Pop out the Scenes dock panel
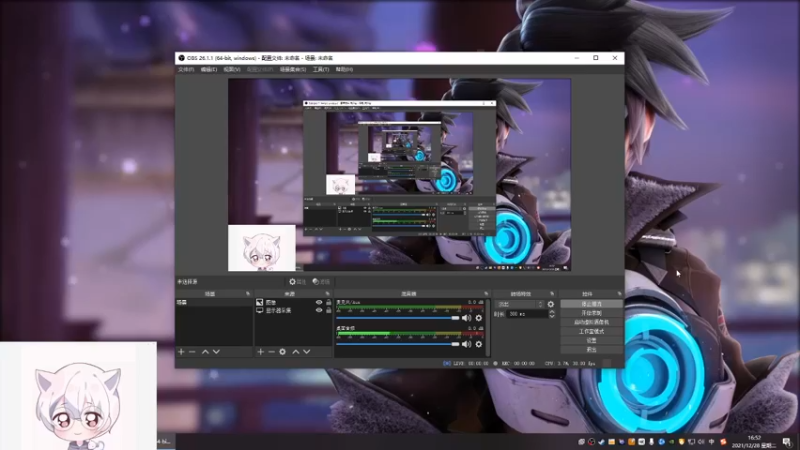 248,294
